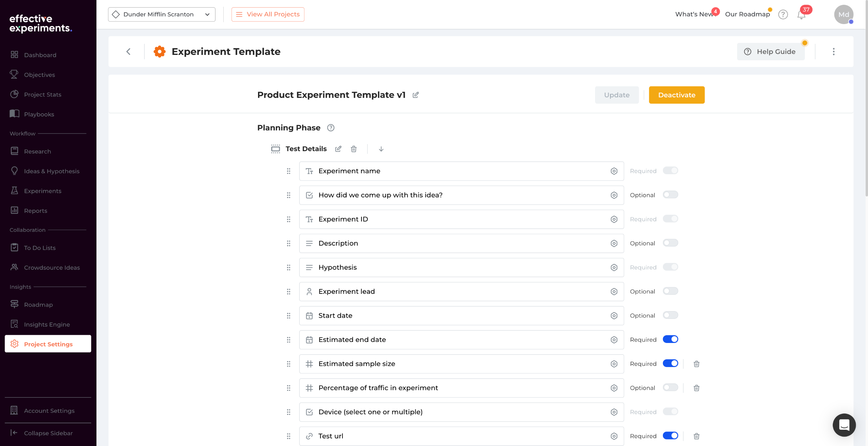Open the Dunder Mifflin Scranton project dropdown
This screenshot has height=446, width=868.
(x=162, y=14)
